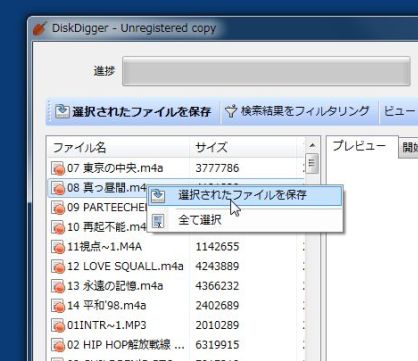This screenshot has width=418, height=361.
Task: Click the audio icon of 08 真っ昼間
Action: click(x=58, y=188)
